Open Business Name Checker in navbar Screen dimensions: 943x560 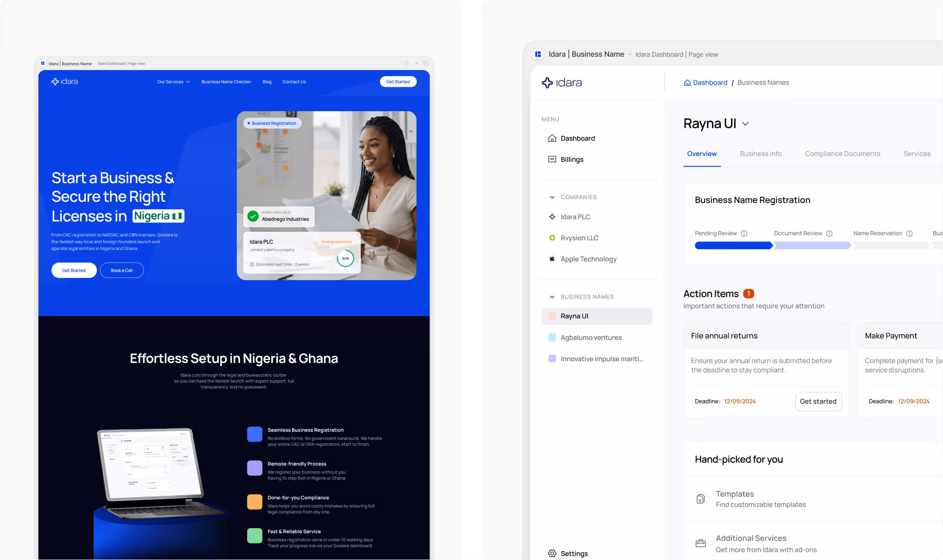[x=226, y=82]
